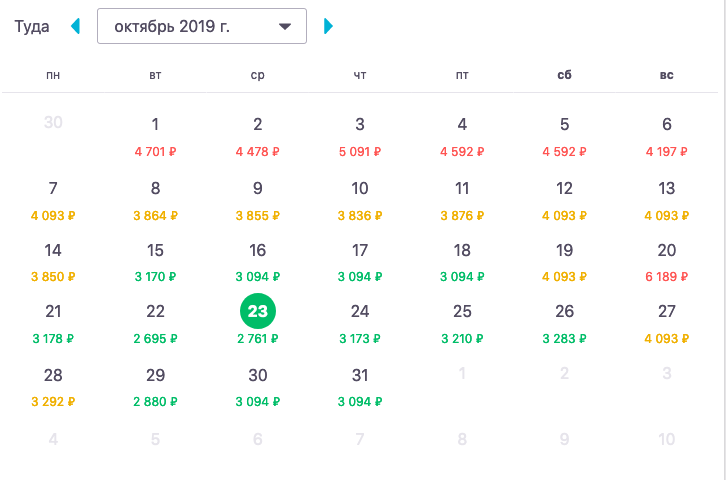Pick October 6 with 4 197 ₽ fare

(x=667, y=135)
